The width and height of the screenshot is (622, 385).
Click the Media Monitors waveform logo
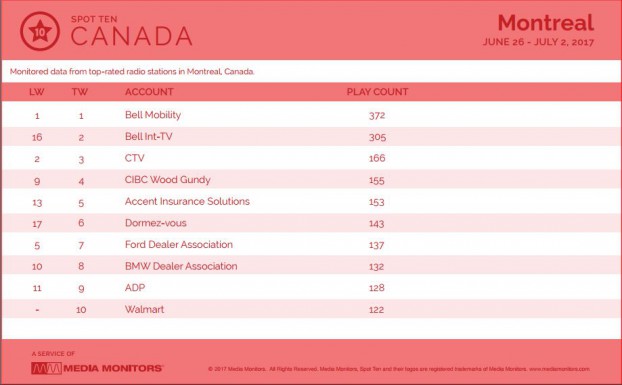coord(46,368)
